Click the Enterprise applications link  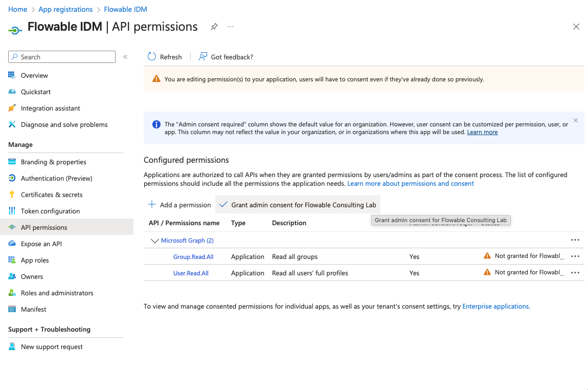(495, 306)
